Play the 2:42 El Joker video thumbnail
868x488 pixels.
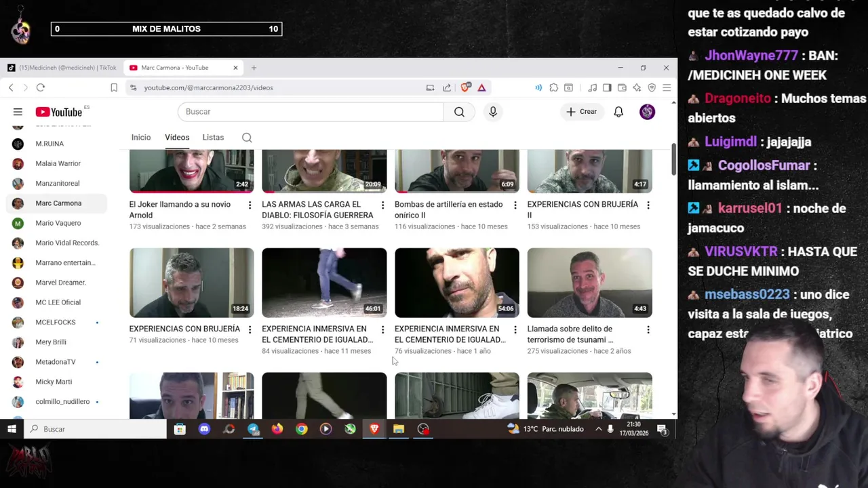[191, 171]
